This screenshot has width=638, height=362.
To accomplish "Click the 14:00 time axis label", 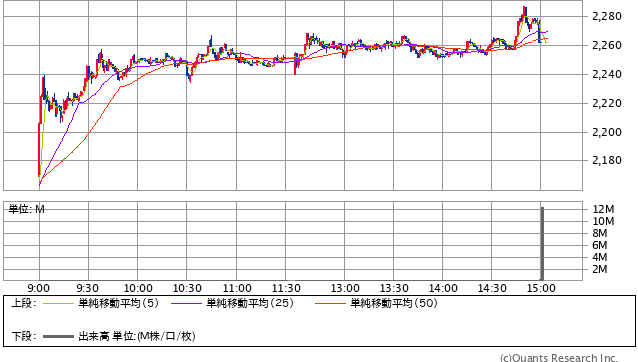I will pyautogui.click(x=443, y=288).
